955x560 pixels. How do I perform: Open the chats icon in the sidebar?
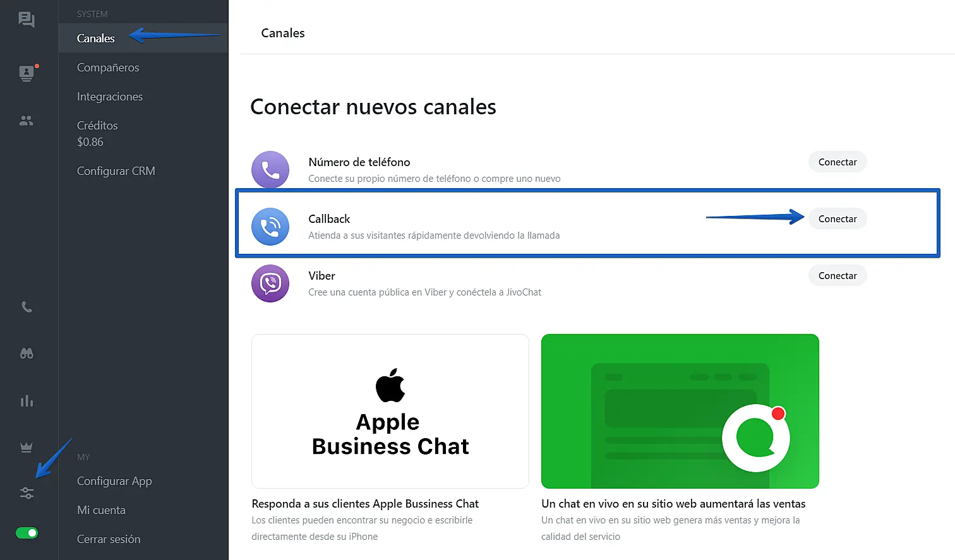pos(27,20)
